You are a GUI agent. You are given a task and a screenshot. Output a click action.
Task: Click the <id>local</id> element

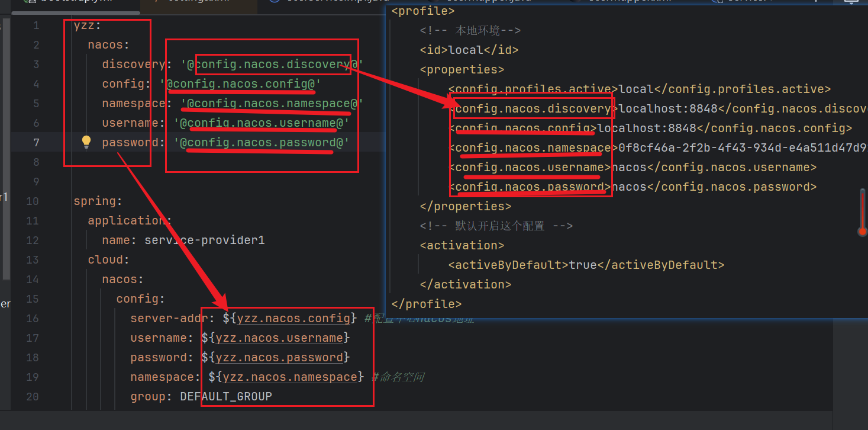(x=469, y=50)
